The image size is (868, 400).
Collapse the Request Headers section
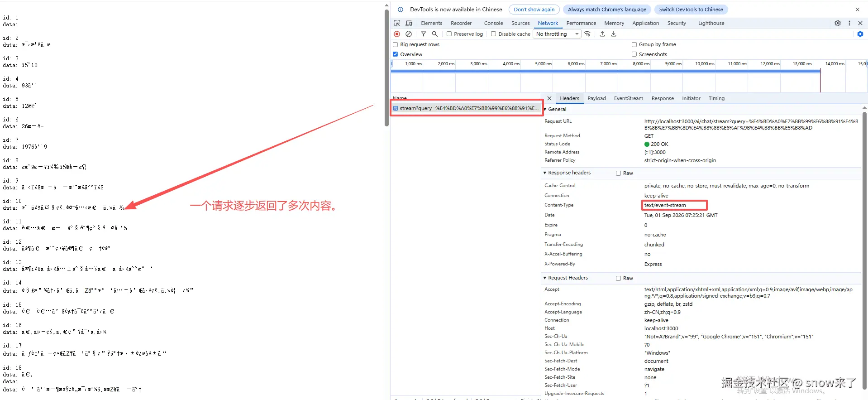click(545, 278)
